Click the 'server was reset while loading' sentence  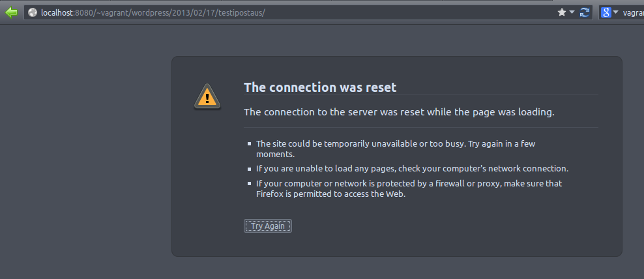[x=399, y=111]
